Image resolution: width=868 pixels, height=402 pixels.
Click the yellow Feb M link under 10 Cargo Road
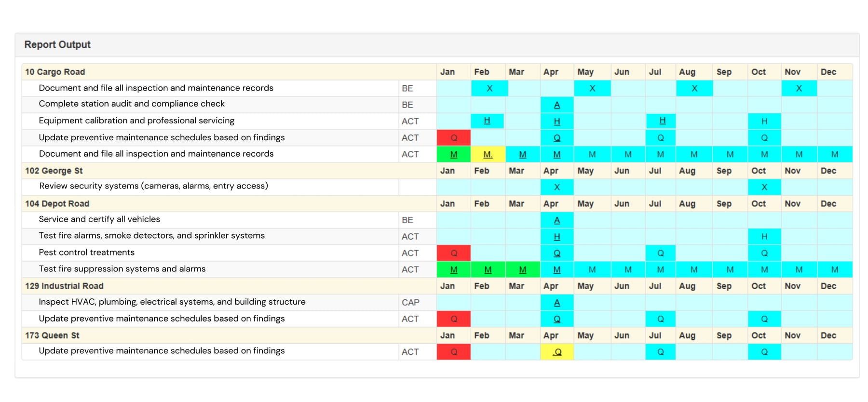[x=488, y=154]
